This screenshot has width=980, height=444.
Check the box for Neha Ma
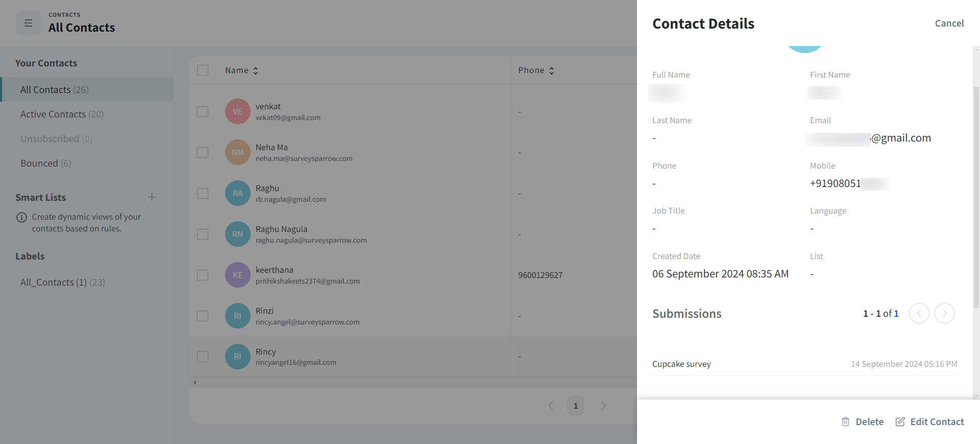tap(203, 152)
